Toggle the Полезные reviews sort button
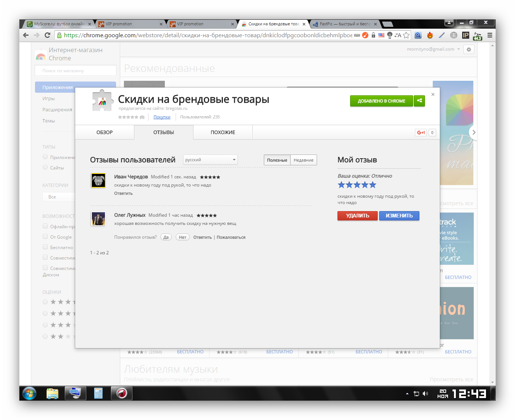515x420 pixels. 277,160
